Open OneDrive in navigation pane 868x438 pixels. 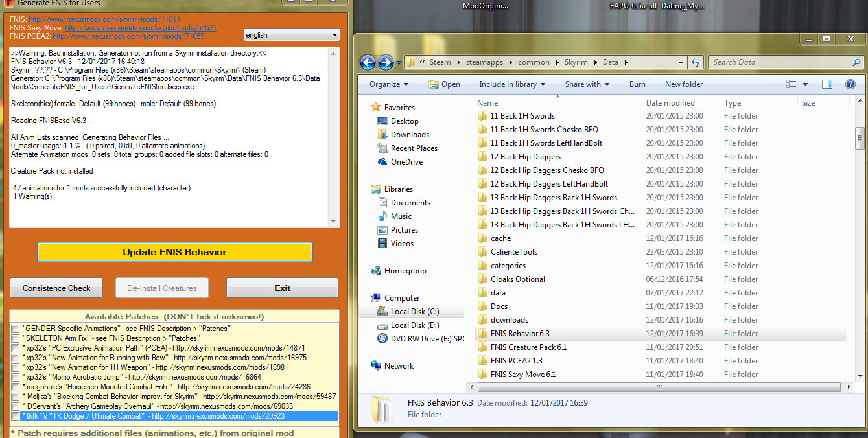pos(406,162)
